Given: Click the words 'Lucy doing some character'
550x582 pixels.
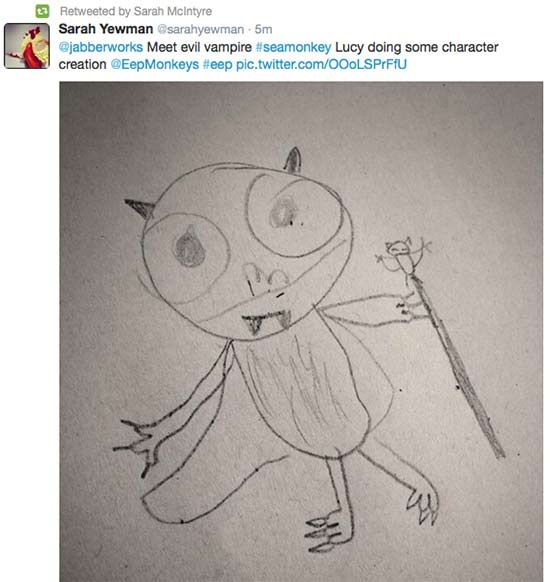Looking at the screenshot, I should point(417,47).
